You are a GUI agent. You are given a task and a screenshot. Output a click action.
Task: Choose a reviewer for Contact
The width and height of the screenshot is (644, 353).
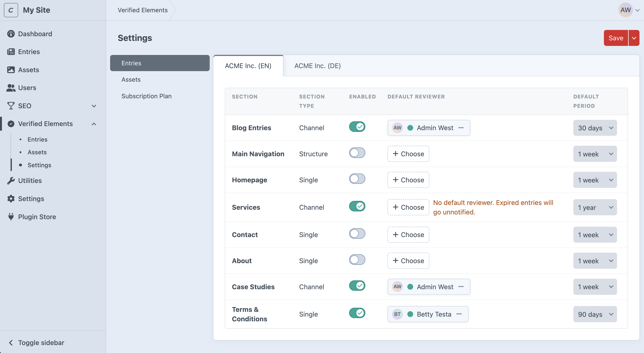pyautogui.click(x=408, y=234)
